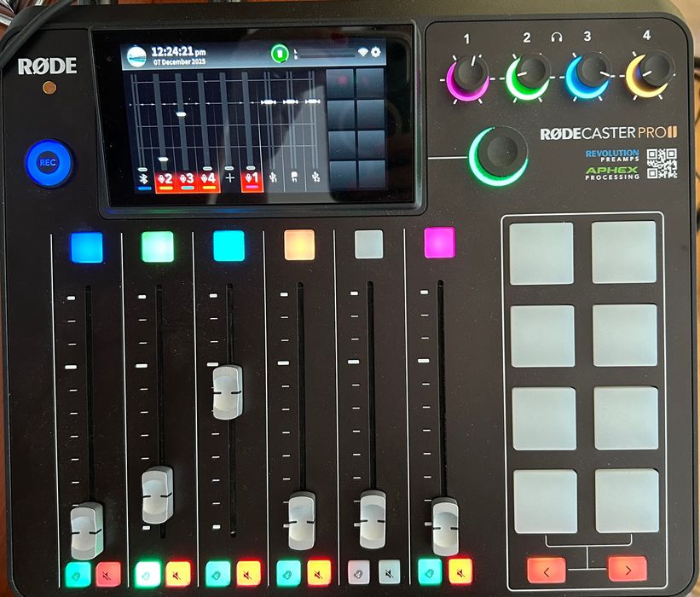Select the microphone 2 channel on screen
This screenshot has height=597, width=700.
click(x=165, y=181)
